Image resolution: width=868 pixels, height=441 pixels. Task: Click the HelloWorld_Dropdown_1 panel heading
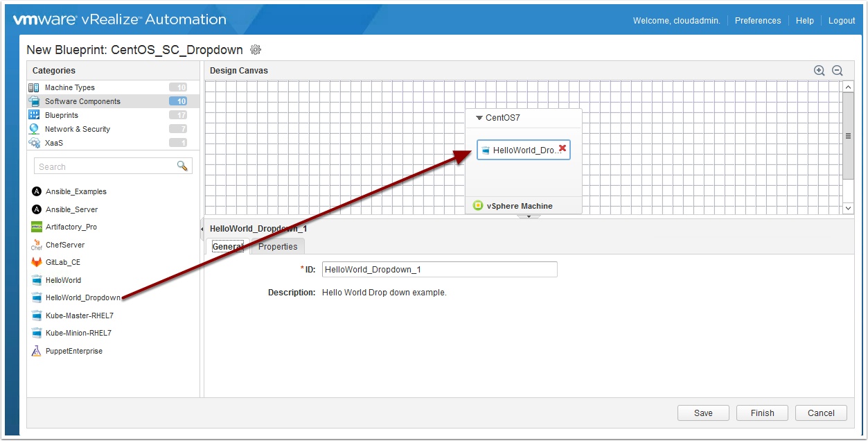coord(258,228)
